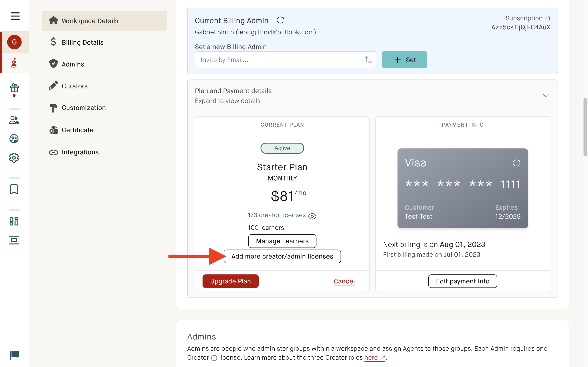The width and height of the screenshot is (588, 367).
Task: Click the 1/3 creator licenses link
Action: [277, 215]
